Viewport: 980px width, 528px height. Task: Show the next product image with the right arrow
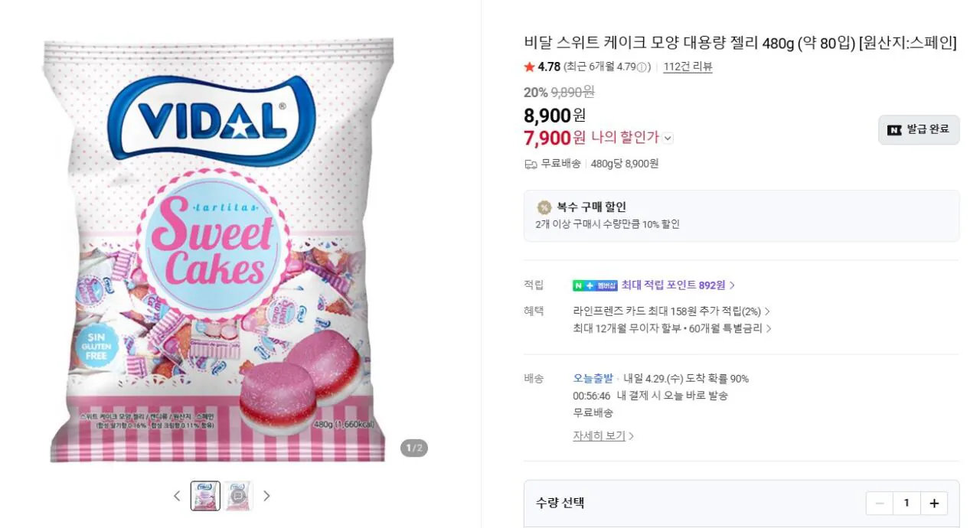[x=267, y=496]
